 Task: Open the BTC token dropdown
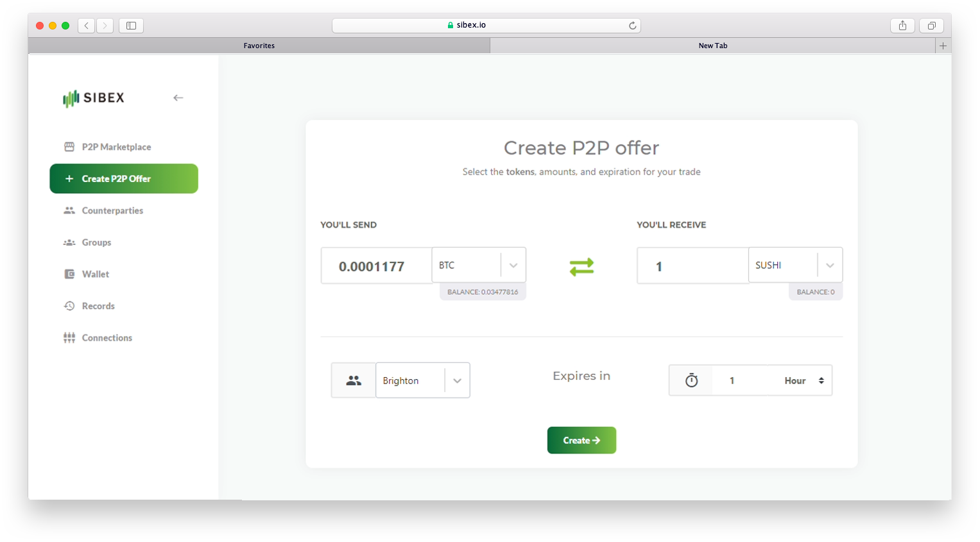pyautogui.click(x=513, y=266)
